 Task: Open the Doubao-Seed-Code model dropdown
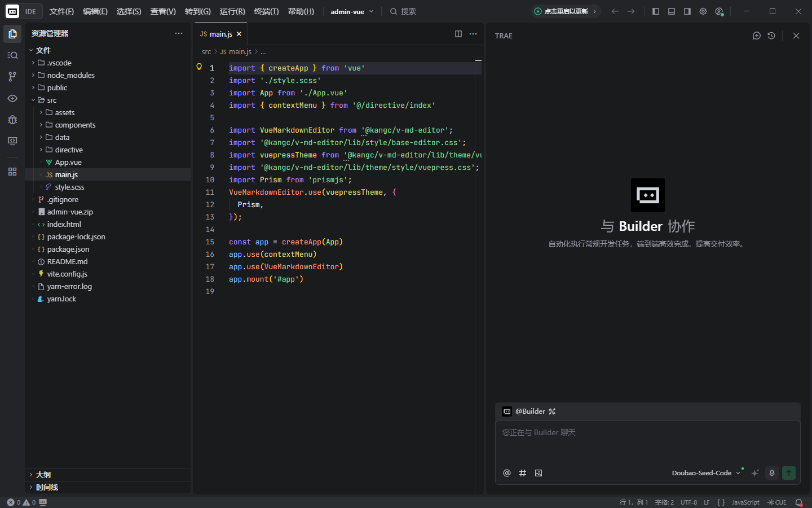(x=705, y=473)
